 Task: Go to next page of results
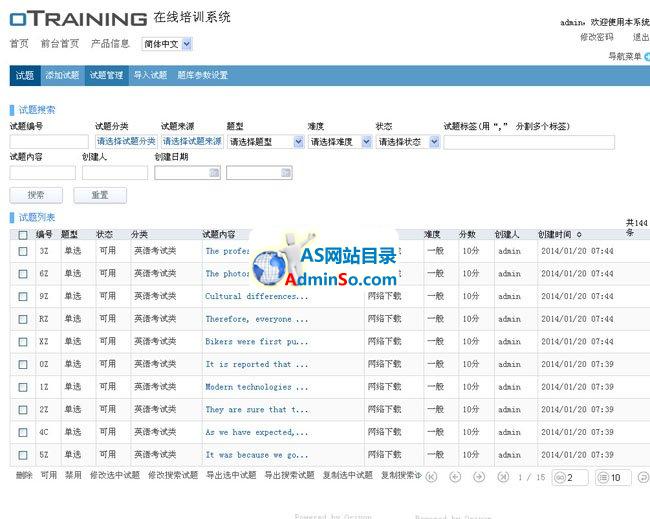(479, 477)
